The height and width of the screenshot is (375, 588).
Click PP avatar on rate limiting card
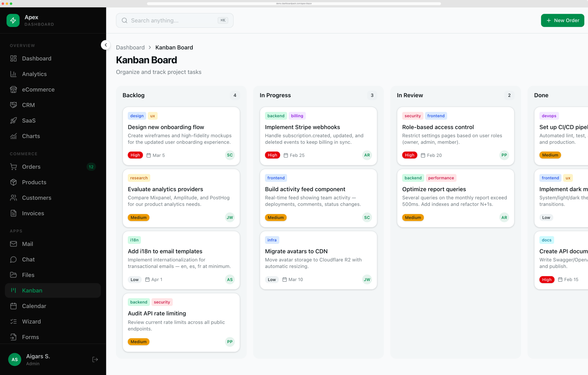coord(229,341)
